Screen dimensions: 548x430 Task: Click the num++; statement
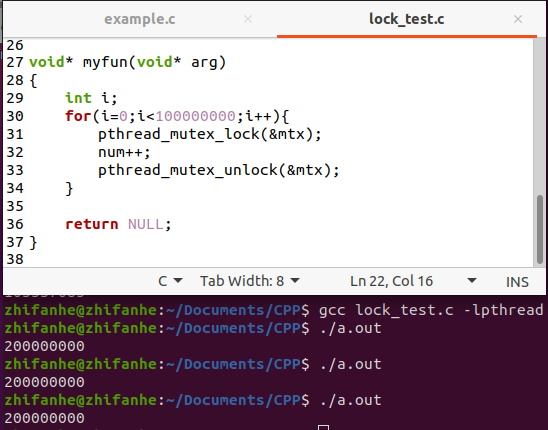click(x=124, y=152)
